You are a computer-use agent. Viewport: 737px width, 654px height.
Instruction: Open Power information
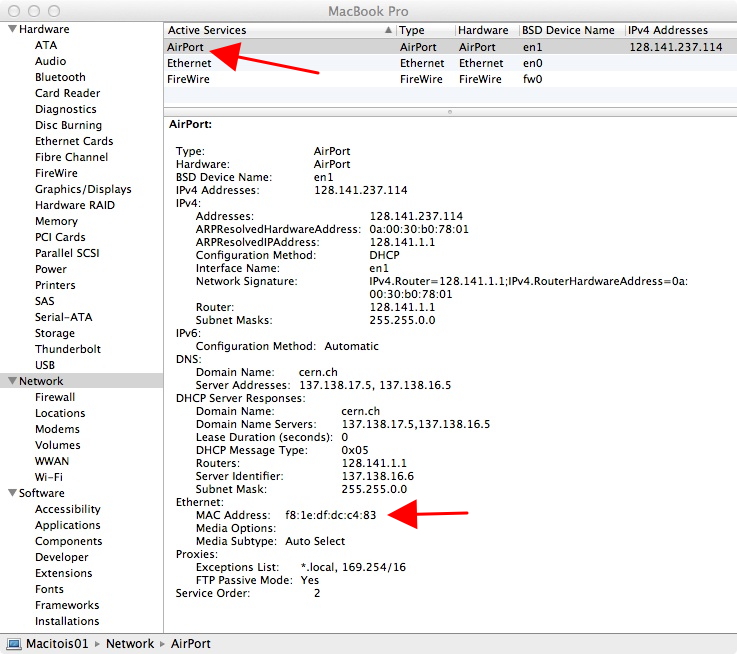(x=51, y=269)
